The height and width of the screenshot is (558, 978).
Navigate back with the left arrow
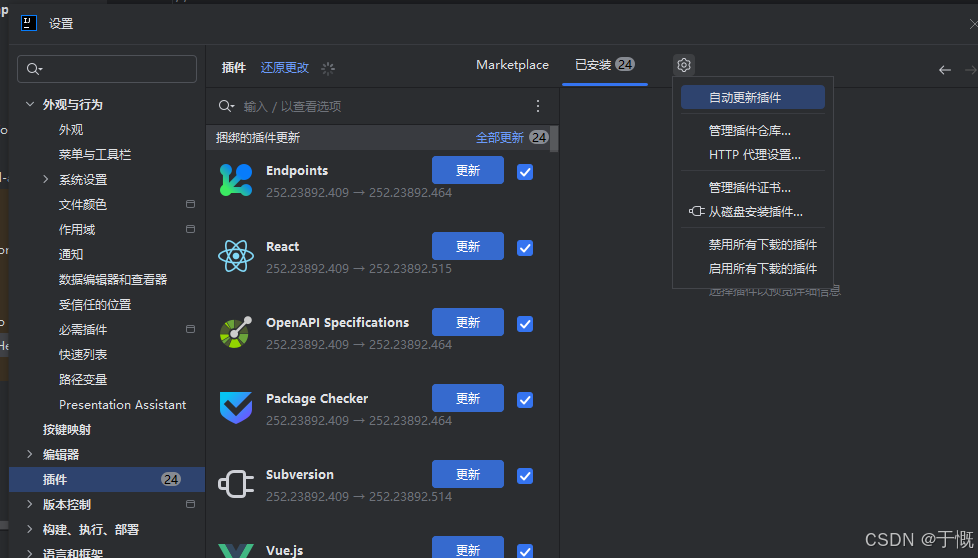[944, 70]
